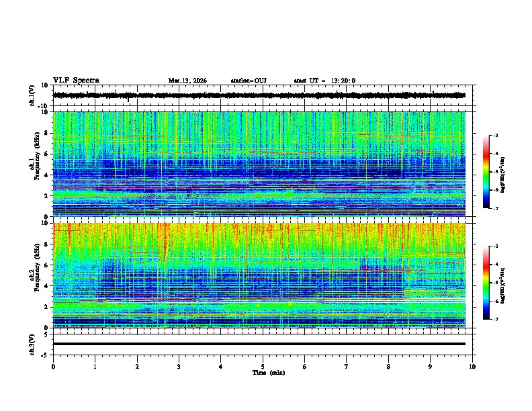Image resolution: width=532 pixels, height=411 pixels.
Task: Click the ch.2 spectrogram plot
Action: pos(259,275)
